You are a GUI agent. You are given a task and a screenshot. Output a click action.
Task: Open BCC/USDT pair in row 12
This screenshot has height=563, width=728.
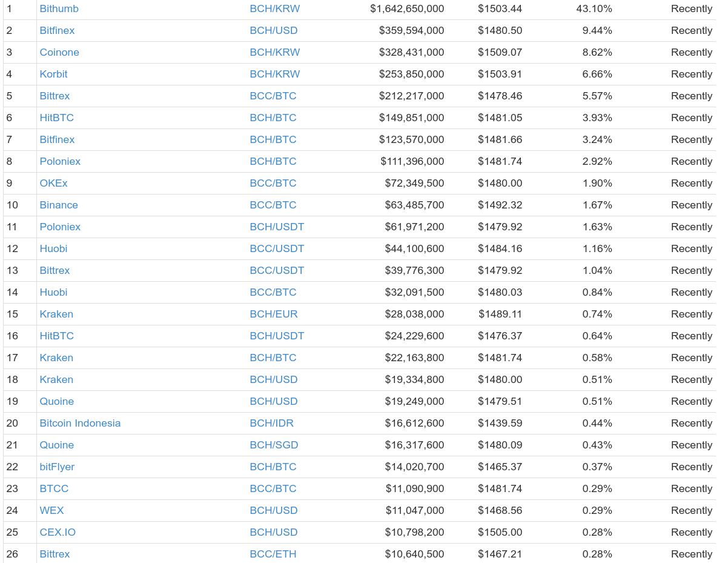277,248
